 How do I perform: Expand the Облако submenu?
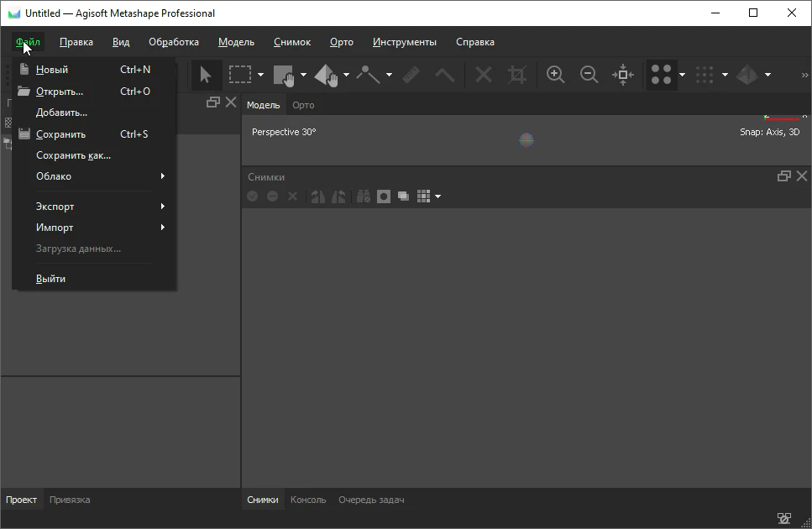tap(94, 176)
